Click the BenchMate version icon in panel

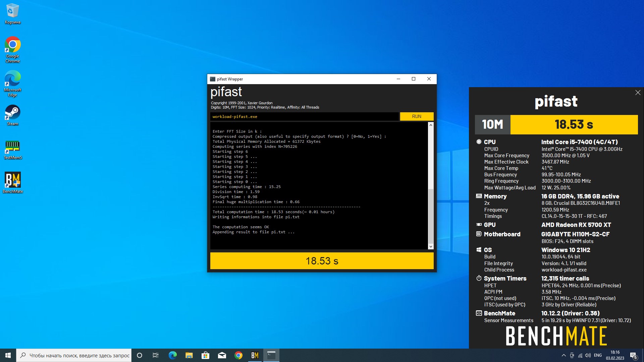(x=479, y=313)
